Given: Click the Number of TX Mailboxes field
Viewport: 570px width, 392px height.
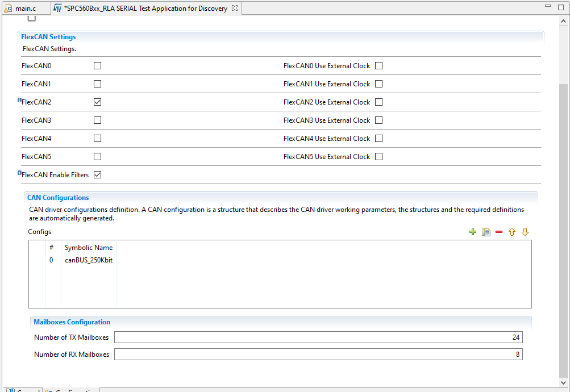Looking at the screenshot, I should tap(318, 337).
